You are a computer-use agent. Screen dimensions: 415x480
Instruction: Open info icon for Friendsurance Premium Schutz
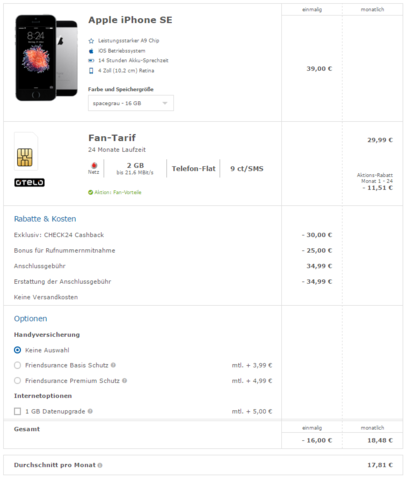tap(125, 380)
